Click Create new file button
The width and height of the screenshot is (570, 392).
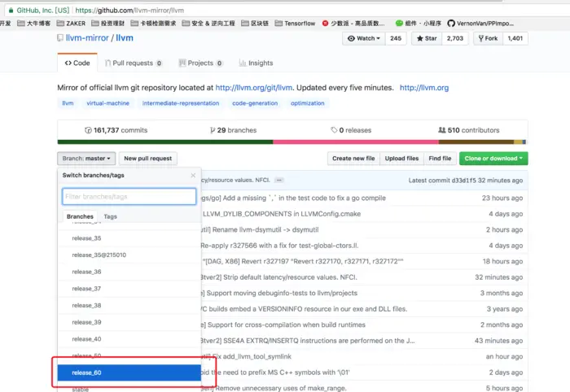(353, 159)
